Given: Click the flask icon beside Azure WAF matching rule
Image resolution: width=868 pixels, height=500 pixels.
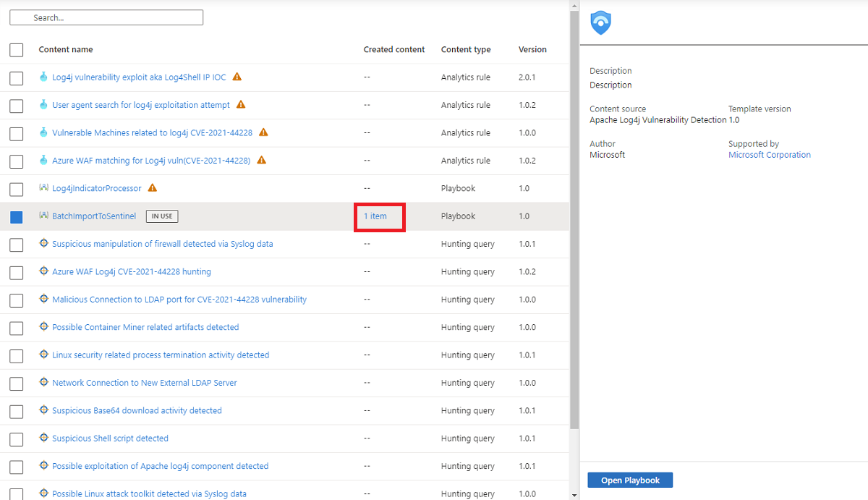Looking at the screenshot, I should (x=43, y=161).
